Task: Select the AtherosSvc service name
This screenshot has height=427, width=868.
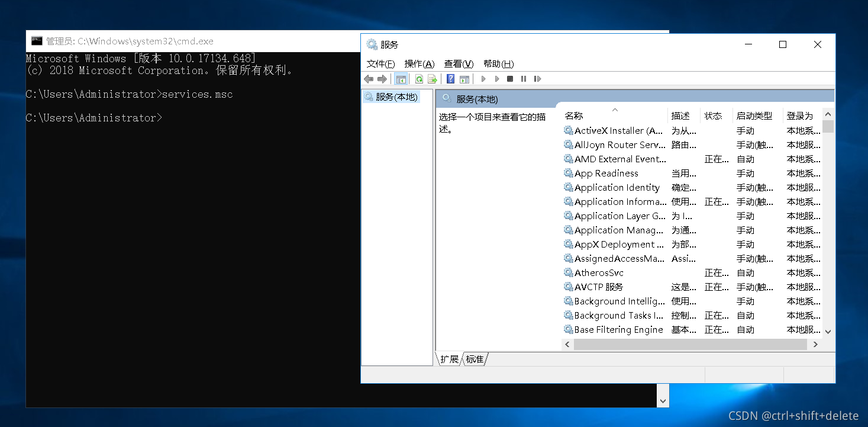Action: pyautogui.click(x=599, y=272)
